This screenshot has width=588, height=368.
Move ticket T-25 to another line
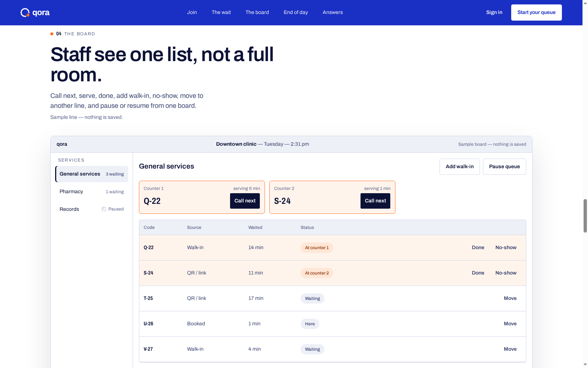click(x=510, y=298)
